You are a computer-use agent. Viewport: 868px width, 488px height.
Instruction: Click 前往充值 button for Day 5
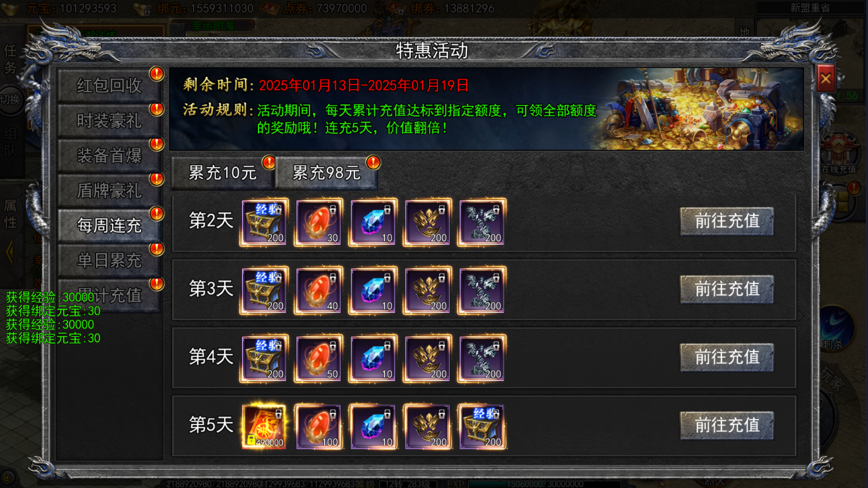tap(727, 425)
